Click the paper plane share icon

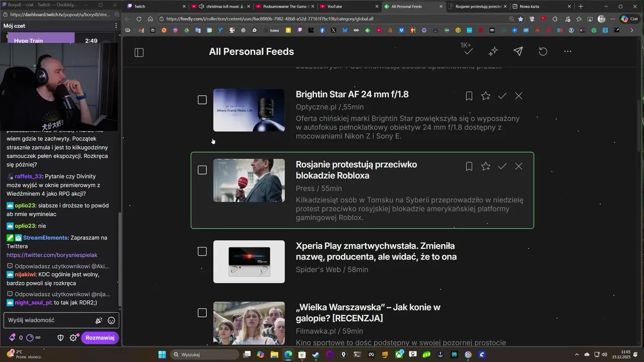[518, 51]
